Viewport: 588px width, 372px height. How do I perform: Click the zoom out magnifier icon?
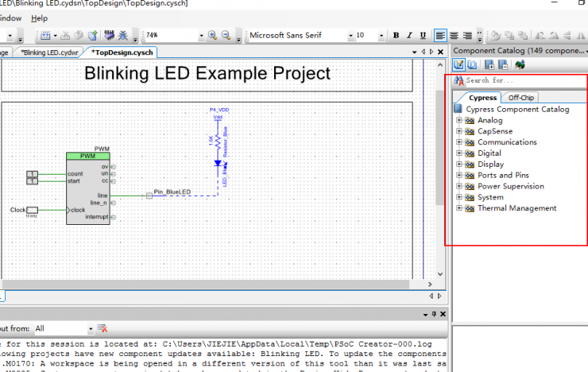(226, 36)
